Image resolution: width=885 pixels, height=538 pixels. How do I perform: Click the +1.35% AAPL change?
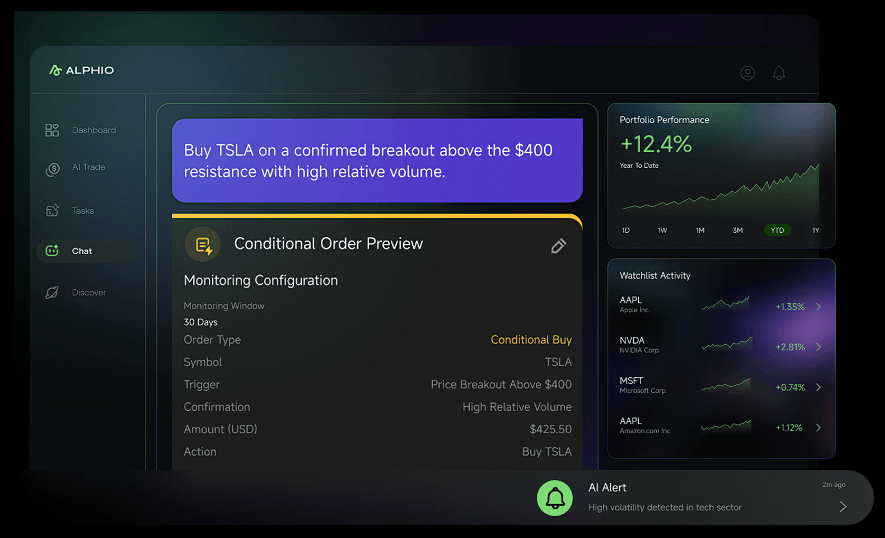790,307
